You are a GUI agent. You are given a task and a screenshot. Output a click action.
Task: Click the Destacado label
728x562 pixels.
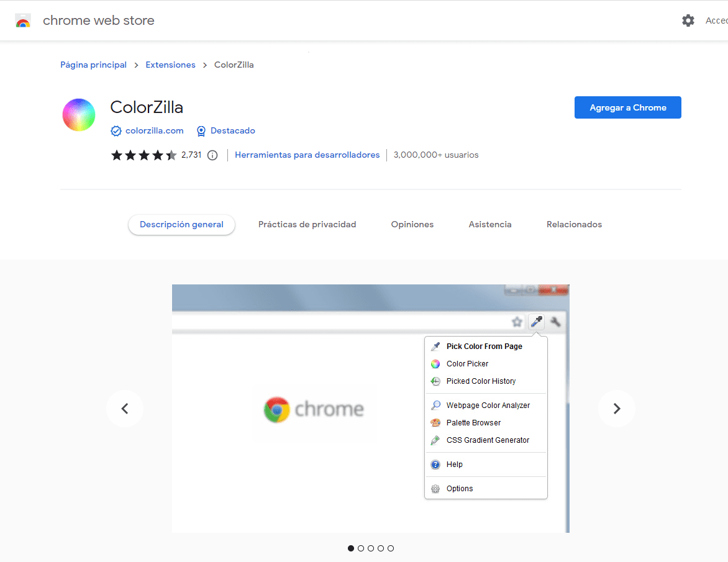[232, 131]
